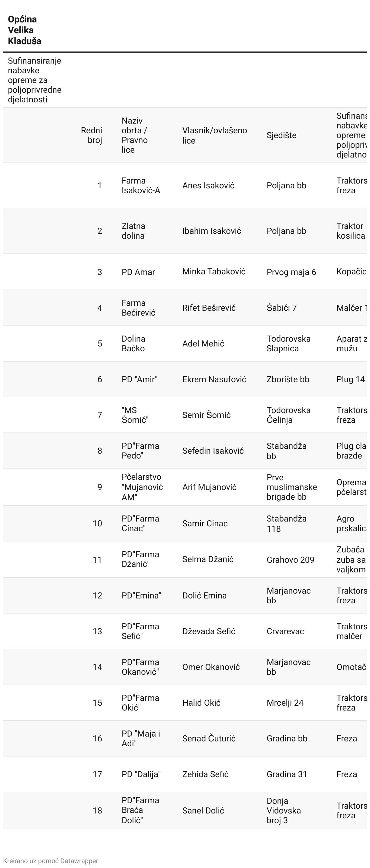Click owner name Ekrem Nasufović

tap(214, 379)
